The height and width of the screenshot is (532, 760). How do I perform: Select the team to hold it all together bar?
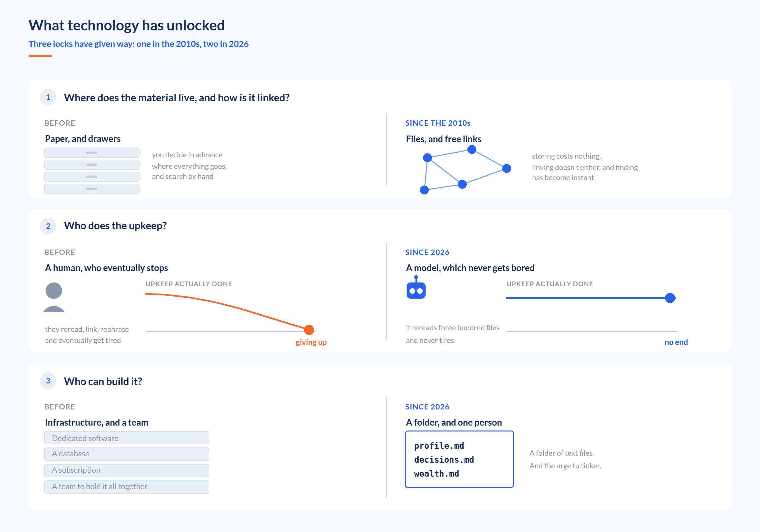pyautogui.click(x=126, y=487)
